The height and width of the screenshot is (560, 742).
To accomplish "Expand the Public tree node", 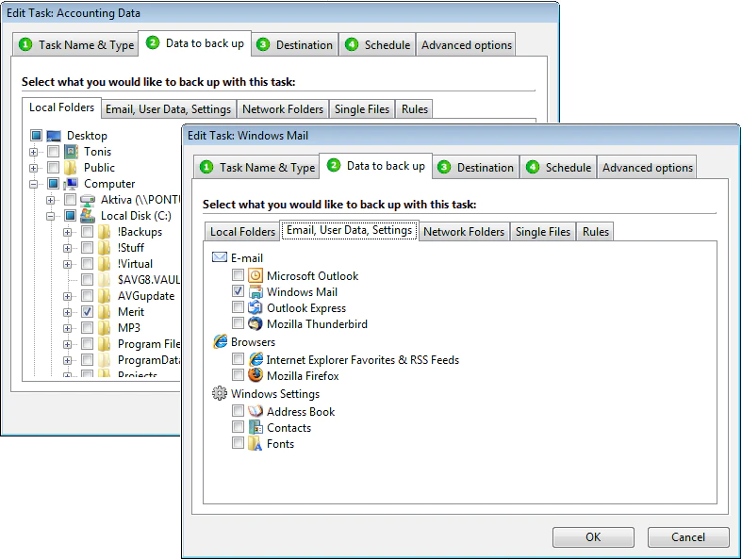I will tap(33, 168).
